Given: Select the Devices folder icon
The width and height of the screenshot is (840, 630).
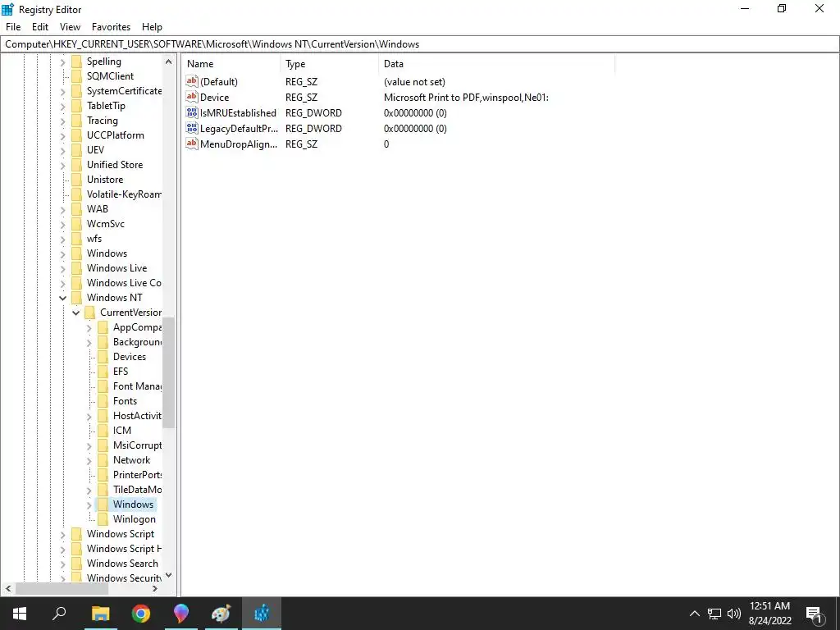Looking at the screenshot, I should [x=103, y=357].
